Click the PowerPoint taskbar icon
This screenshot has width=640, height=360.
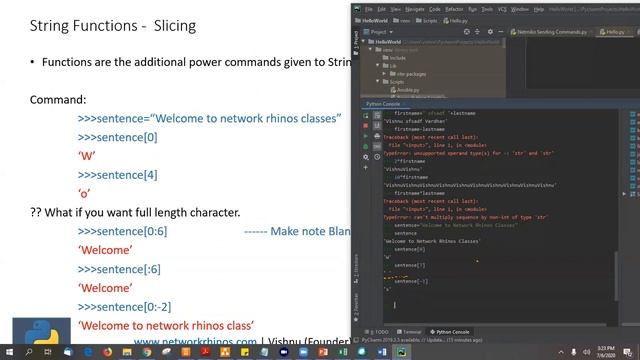(x=323, y=352)
